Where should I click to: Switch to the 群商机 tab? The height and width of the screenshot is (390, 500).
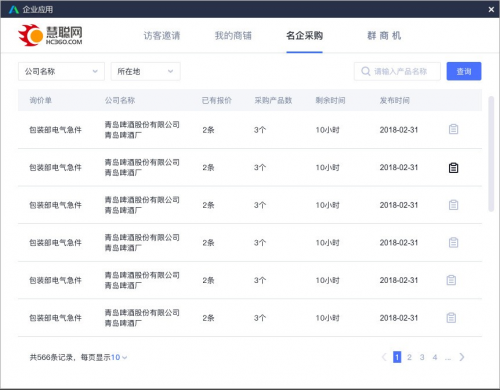pyautogui.click(x=384, y=36)
